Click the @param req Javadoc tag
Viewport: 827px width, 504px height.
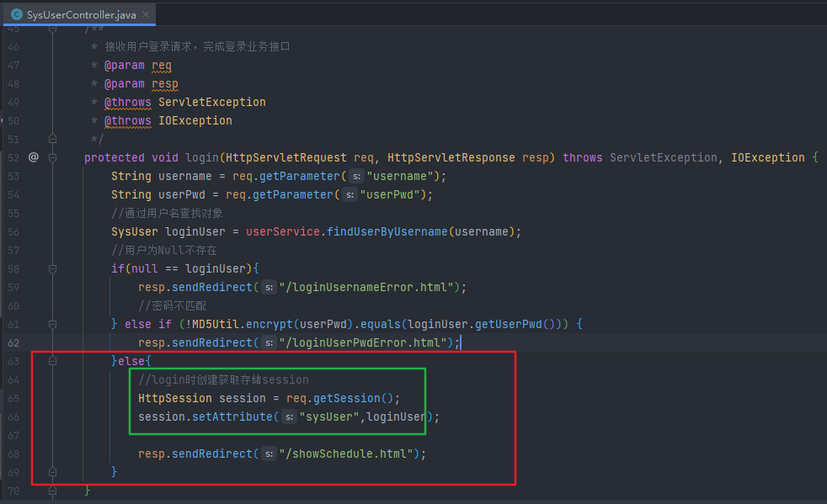click(137, 65)
